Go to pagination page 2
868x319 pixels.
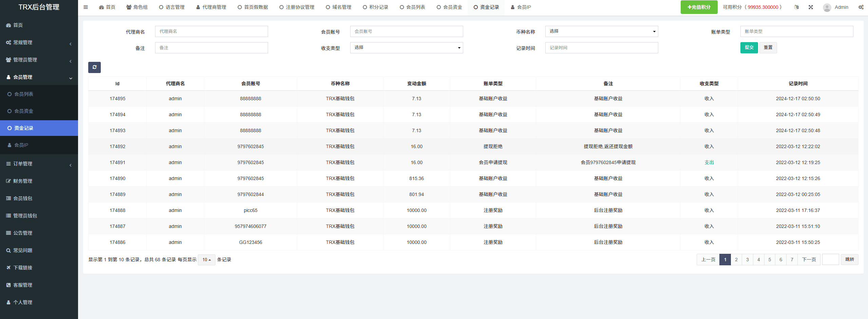tap(736, 260)
